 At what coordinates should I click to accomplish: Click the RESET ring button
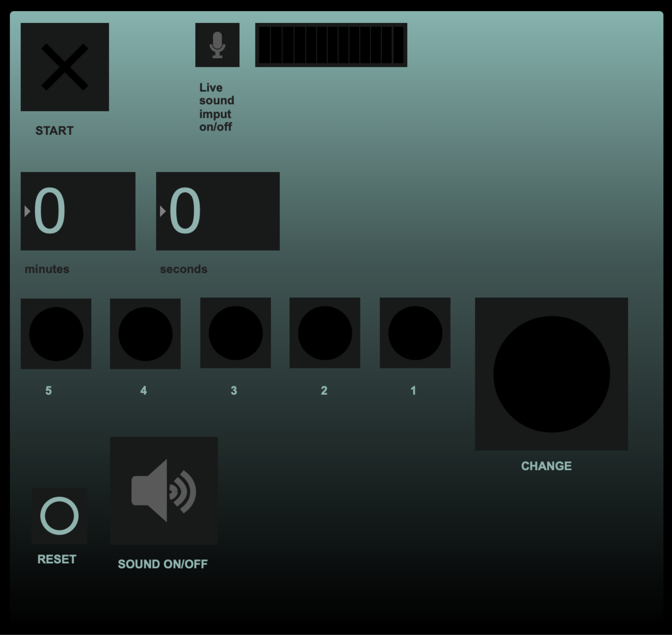[59, 515]
